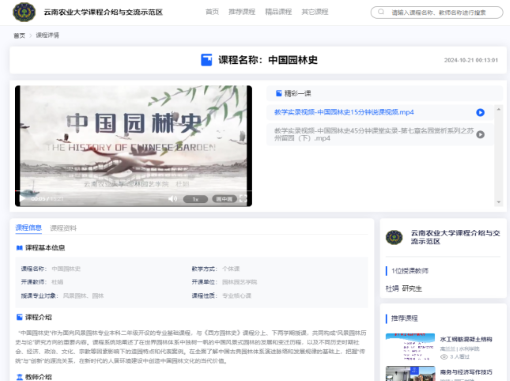Click the 授课专业对象 value text
Viewport: 510px width, 381px height.
83,296
